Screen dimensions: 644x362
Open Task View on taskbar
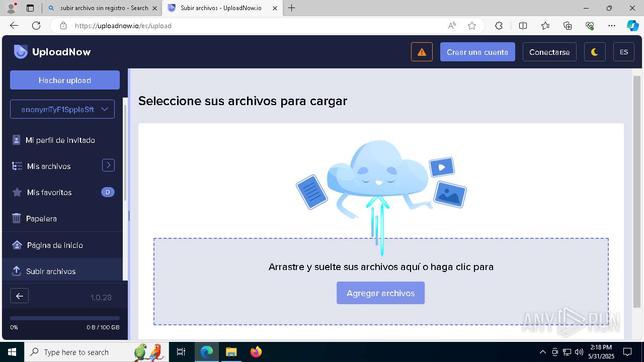[x=182, y=352]
